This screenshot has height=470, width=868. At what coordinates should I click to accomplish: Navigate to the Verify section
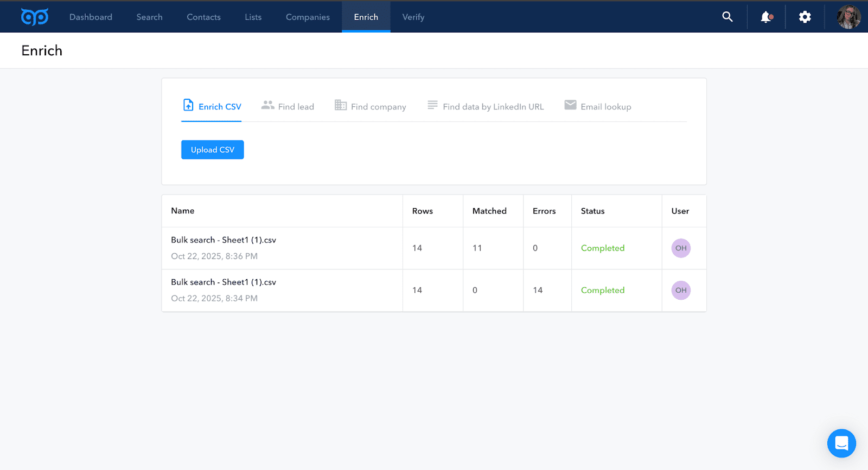point(413,17)
